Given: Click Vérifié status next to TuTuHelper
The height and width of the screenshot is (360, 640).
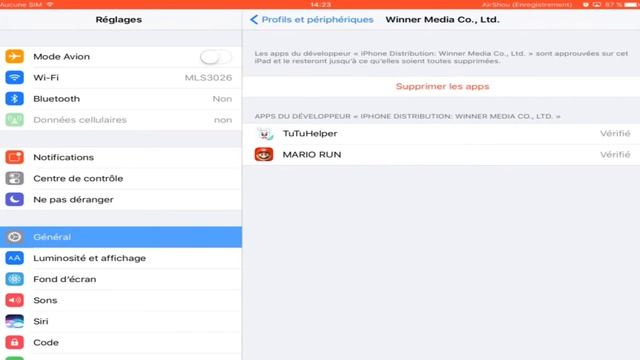Looking at the screenshot, I should click(x=615, y=133).
